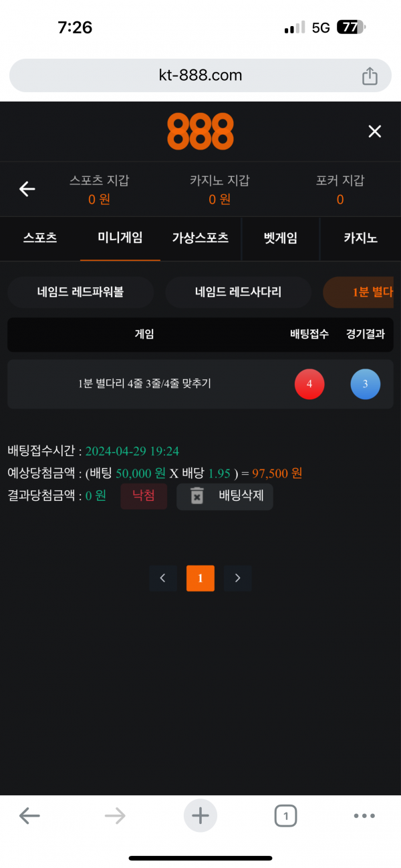Viewport: 401px width, 868px height.
Task: Tap browser back arrow in bottom toolbar
Action: 29,815
